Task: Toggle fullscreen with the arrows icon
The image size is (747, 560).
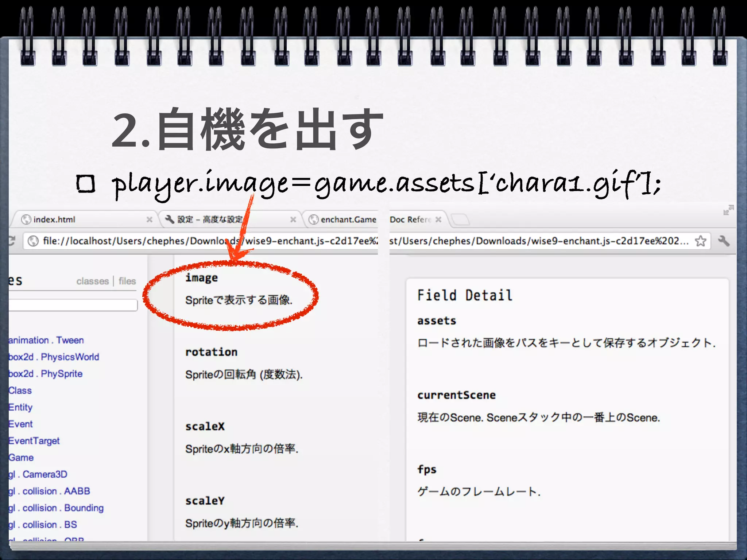Action: (728, 210)
